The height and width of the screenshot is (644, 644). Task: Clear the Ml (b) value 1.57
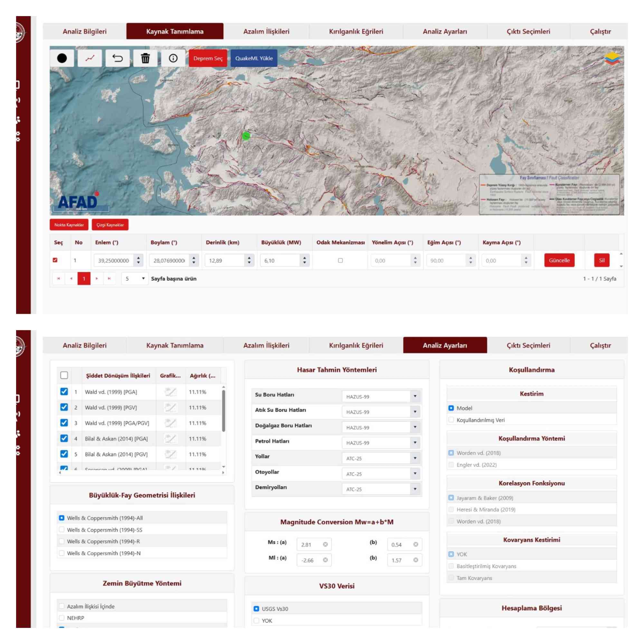[416, 560]
